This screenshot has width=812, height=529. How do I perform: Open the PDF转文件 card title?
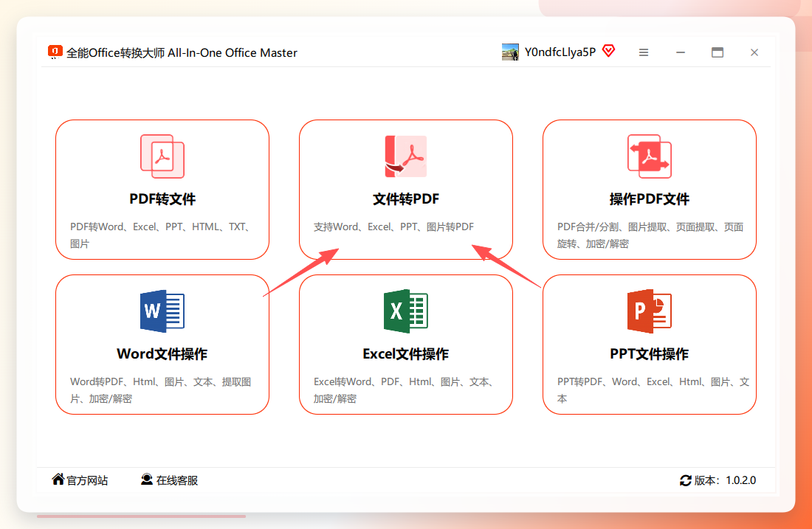[162, 199]
